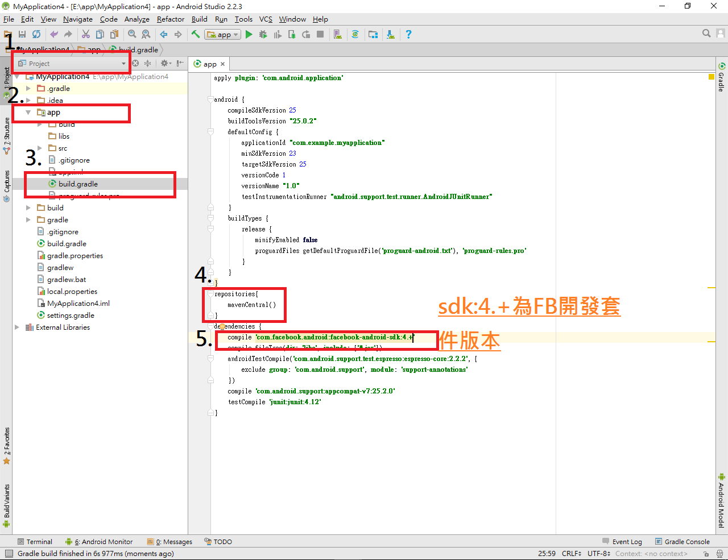Redo the last undone edit
This screenshot has width=728, height=560.
(x=68, y=34)
